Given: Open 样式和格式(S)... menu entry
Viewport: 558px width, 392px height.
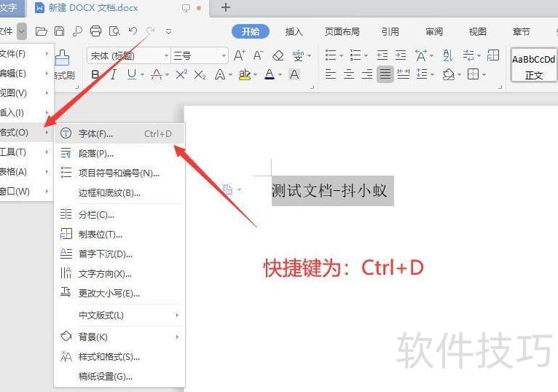Looking at the screenshot, I should tap(119, 356).
